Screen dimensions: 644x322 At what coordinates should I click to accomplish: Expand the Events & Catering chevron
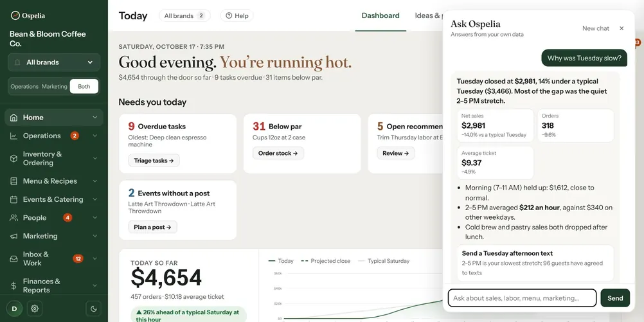[95, 200]
